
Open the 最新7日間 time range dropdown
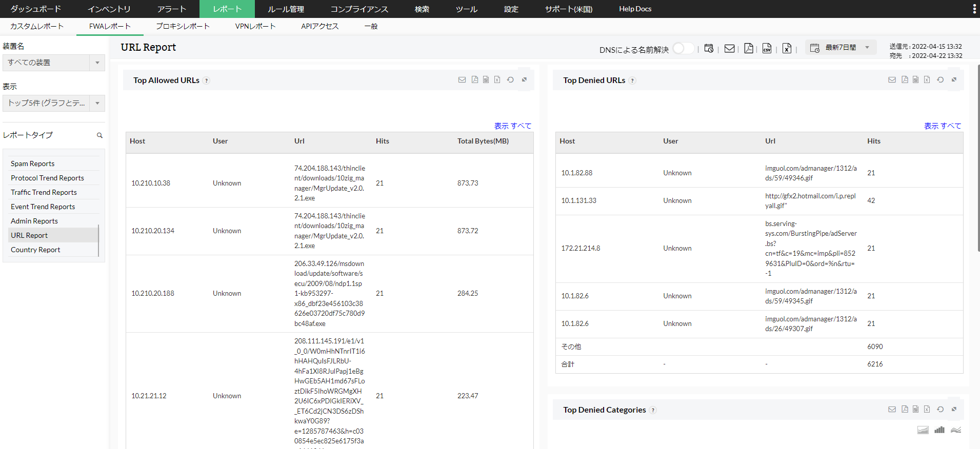tap(841, 48)
